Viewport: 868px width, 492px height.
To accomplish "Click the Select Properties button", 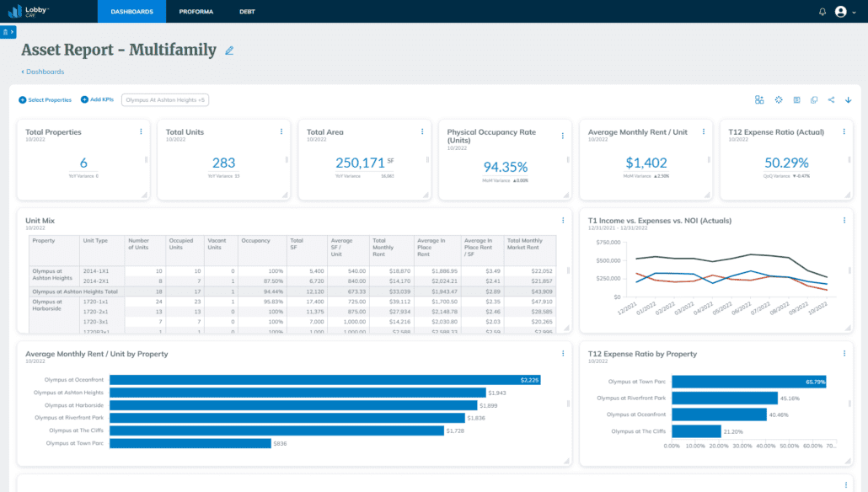I will coord(45,99).
